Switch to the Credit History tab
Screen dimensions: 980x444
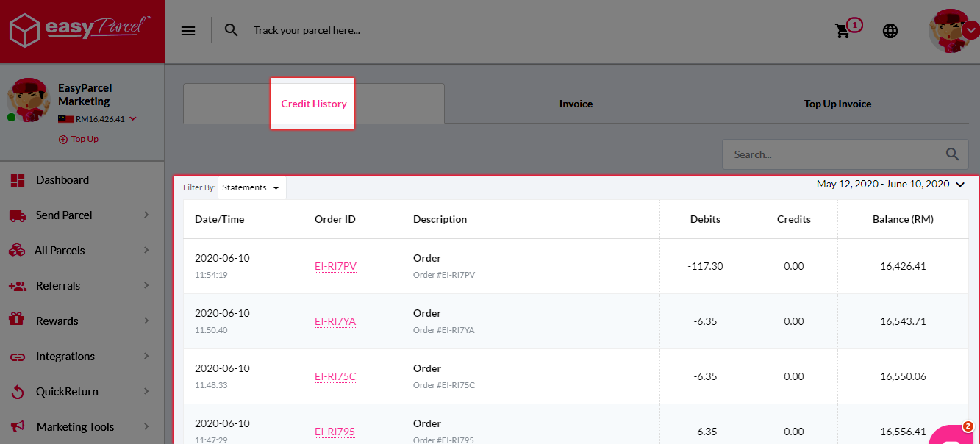[314, 104]
